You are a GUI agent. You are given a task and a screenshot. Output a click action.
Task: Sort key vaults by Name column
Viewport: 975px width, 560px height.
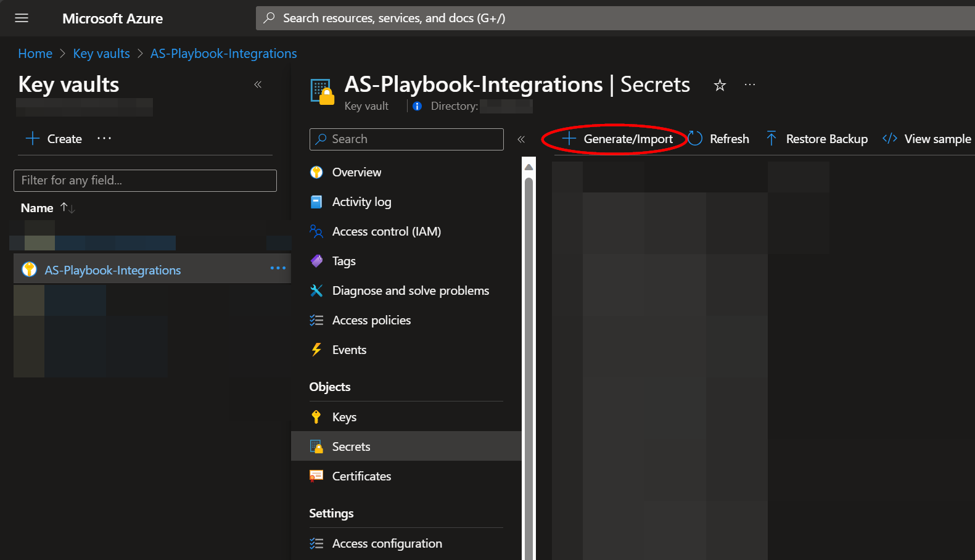coord(47,208)
